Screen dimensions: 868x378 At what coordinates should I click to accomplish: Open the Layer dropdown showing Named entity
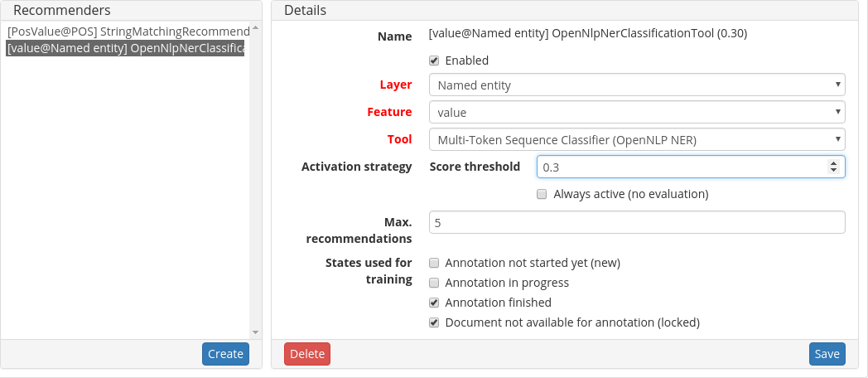[636, 85]
